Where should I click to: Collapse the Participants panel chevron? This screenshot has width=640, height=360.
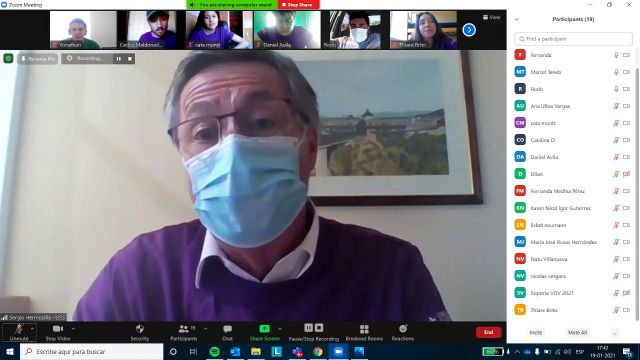517,19
